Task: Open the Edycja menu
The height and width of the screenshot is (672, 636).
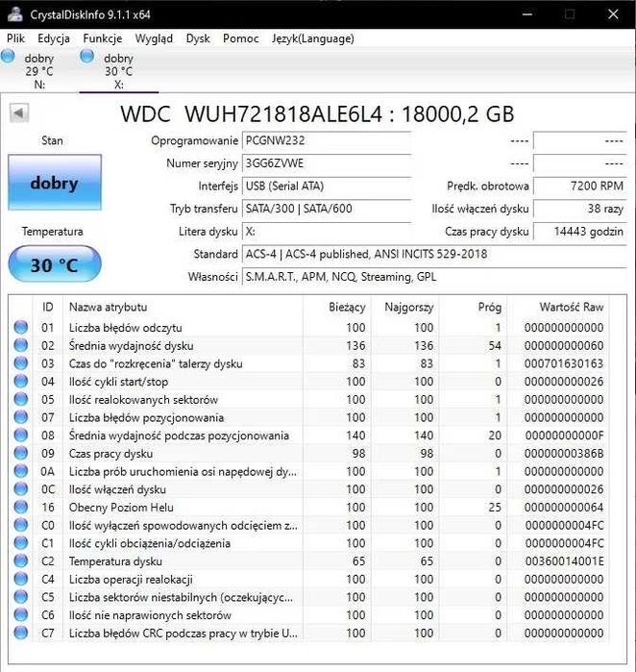Action: coord(54,38)
